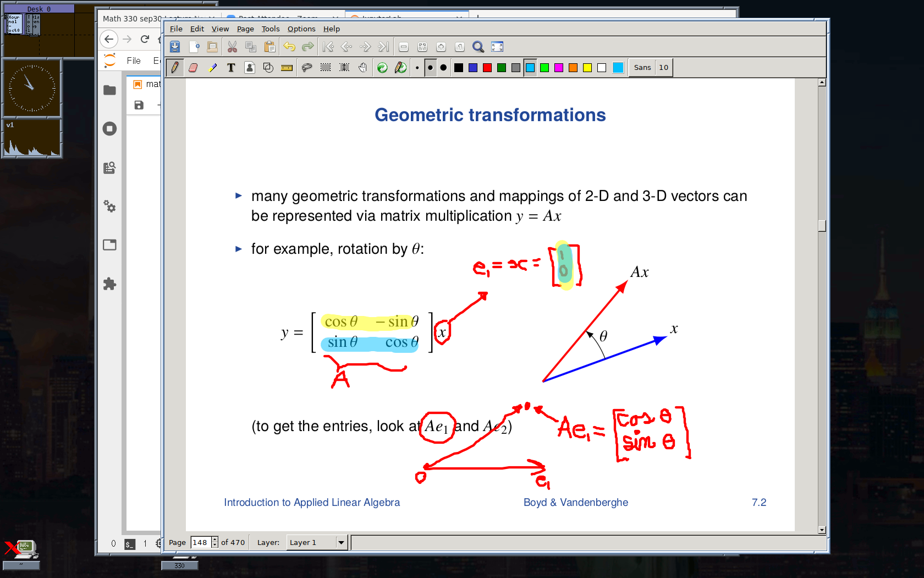Open the Tools menu
Image resolution: width=924 pixels, height=578 pixels.
click(270, 29)
